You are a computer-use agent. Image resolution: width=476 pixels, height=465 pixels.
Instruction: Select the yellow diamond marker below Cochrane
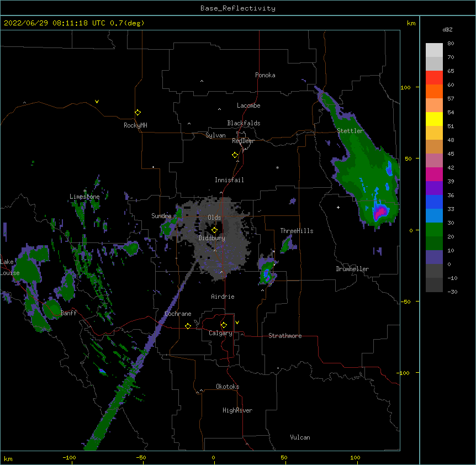[188, 326]
